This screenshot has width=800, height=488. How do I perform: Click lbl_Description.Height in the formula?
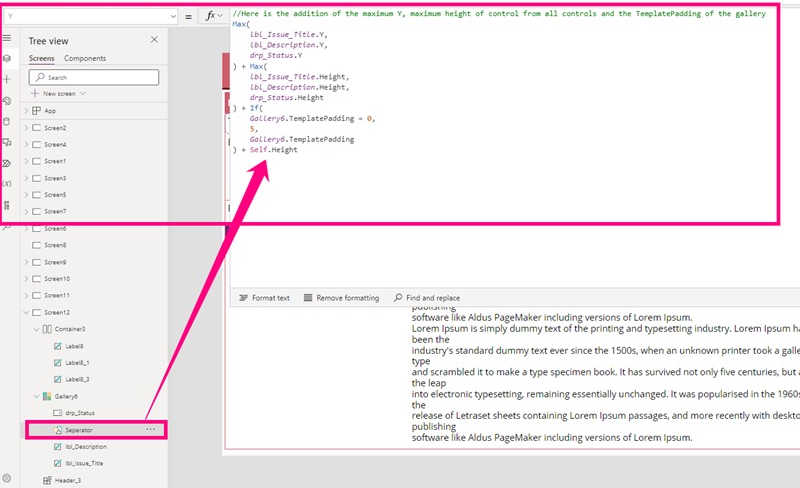299,87
